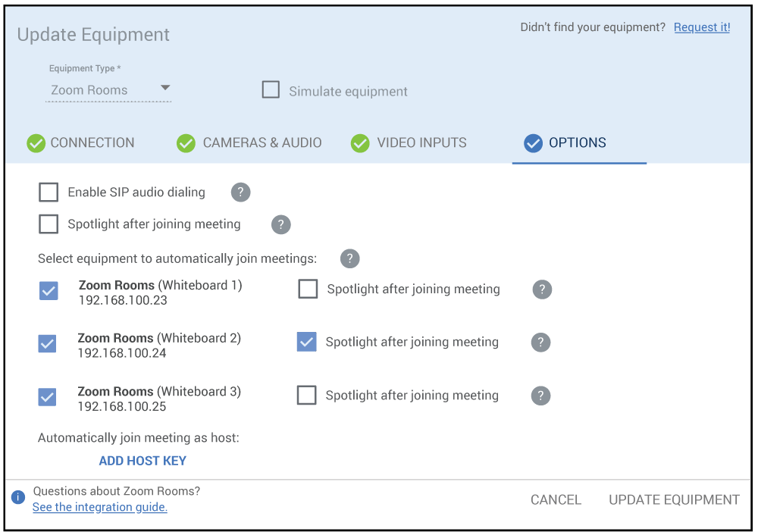The height and width of the screenshot is (532, 758).
Task: Click green checkmark icon on Connection tab
Action: click(36, 143)
